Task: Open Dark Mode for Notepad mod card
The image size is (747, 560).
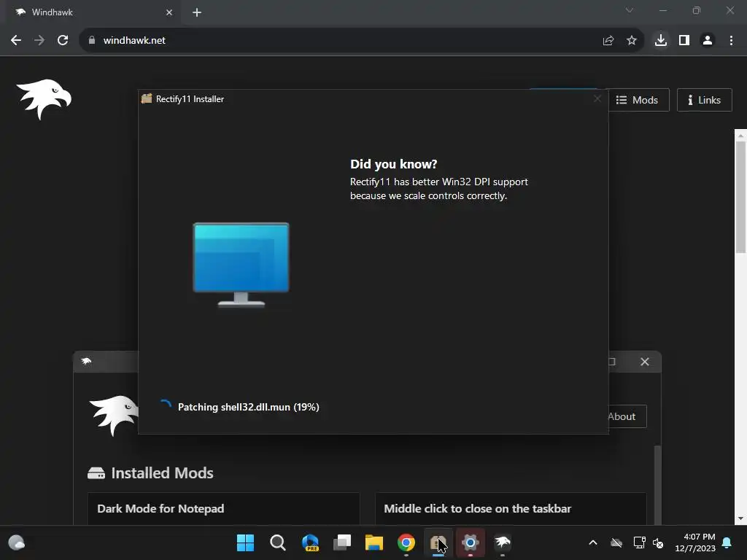Action: (x=223, y=509)
